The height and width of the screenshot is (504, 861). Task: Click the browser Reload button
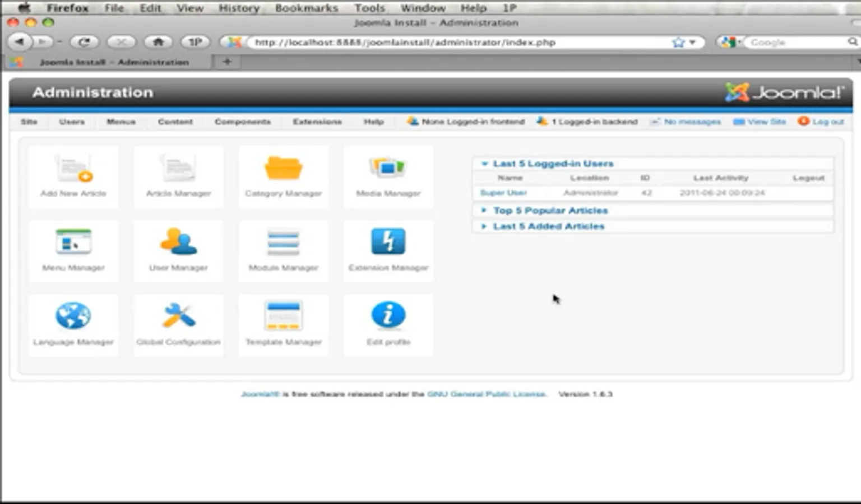tap(84, 42)
